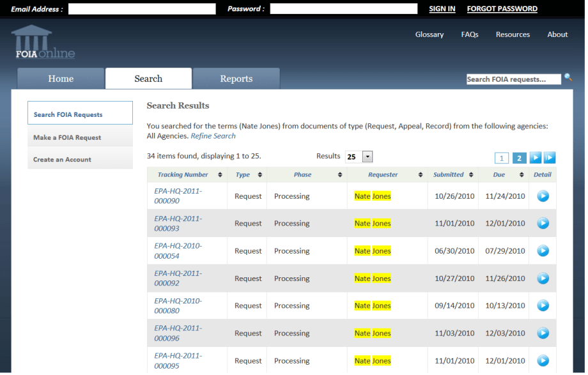This screenshot has height=375, width=588.
Task: Open detail arrow for EPA-HQ-2011-000096 row
Action: pos(543,333)
